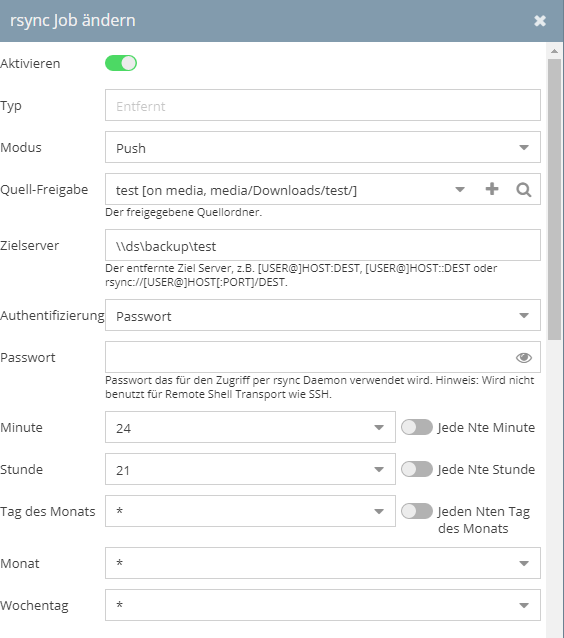Click the scroll-up arrow of the dialog
This screenshot has width=564, height=638.
click(x=554, y=51)
